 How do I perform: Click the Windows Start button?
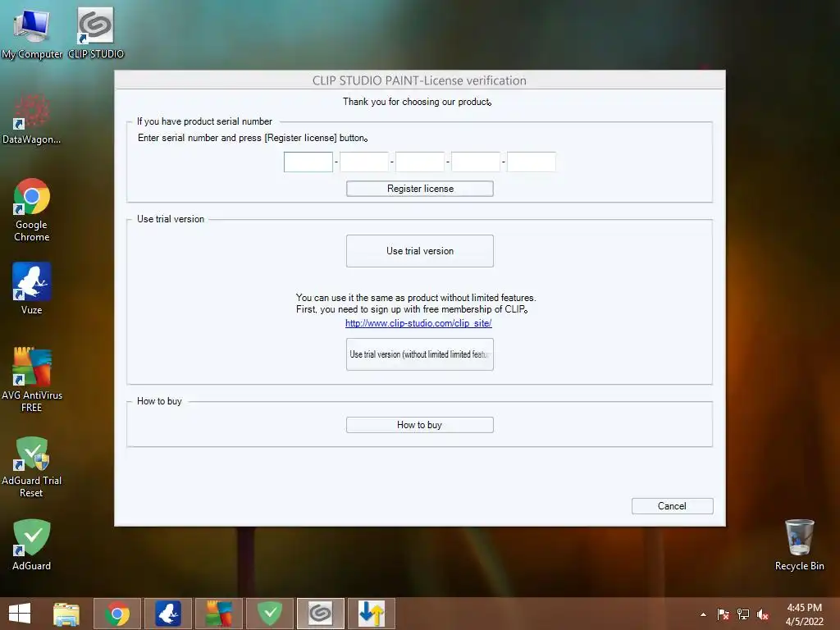[x=20, y=614]
